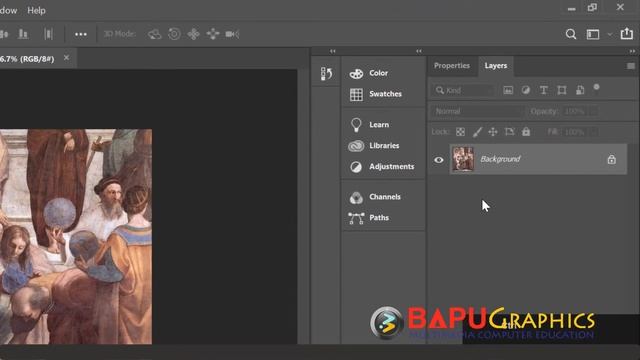Toggle the layer filtering switch
Screen dimensions: 640x360
[x=596, y=89]
